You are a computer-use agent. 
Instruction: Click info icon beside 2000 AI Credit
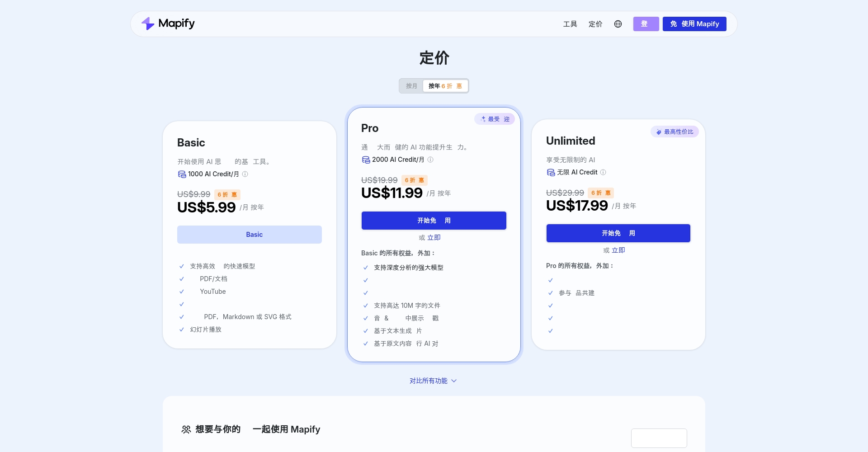[x=430, y=160]
